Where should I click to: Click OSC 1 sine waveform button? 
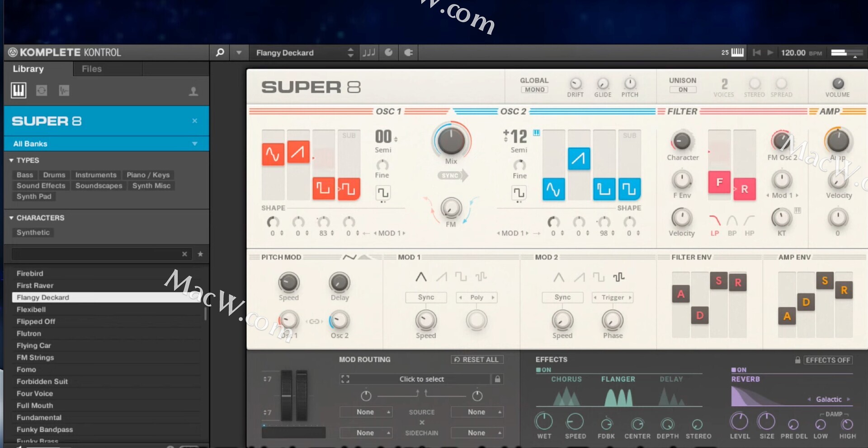(273, 154)
